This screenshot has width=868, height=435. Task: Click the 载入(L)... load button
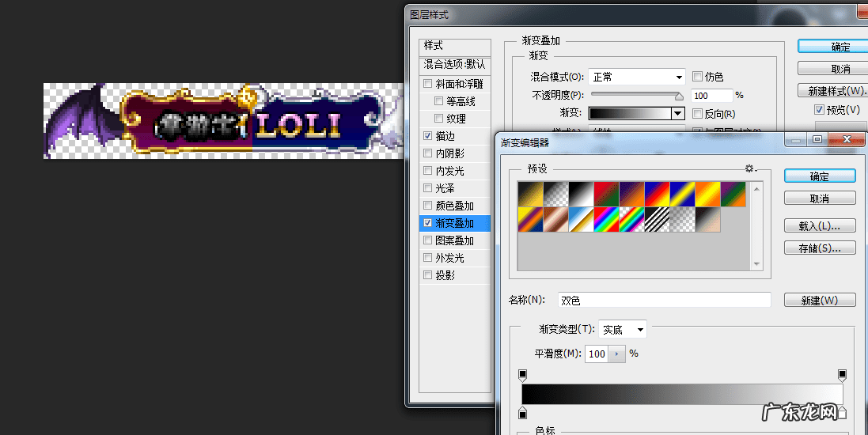click(x=820, y=225)
